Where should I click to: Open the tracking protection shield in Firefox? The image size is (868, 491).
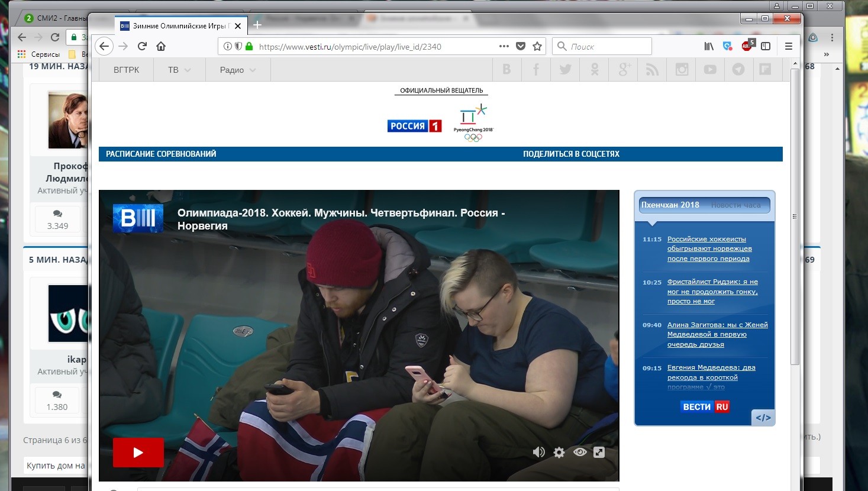[238, 46]
